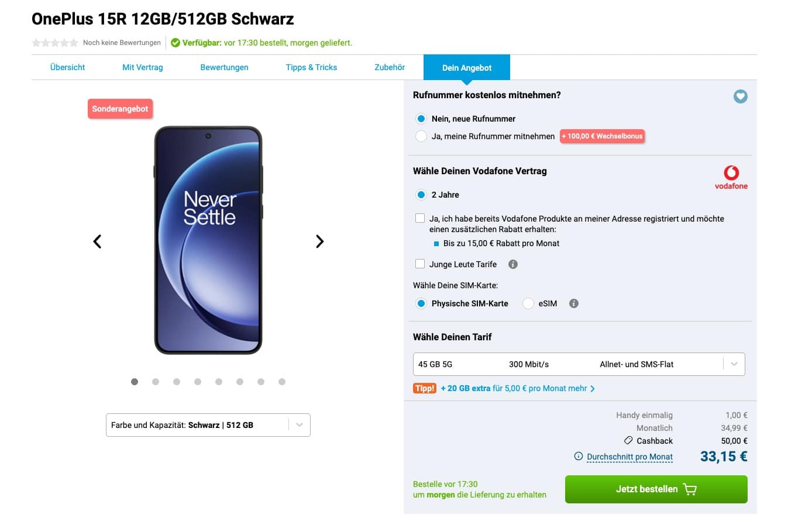Show the next phone image arrow
Image resolution: width=812 pixels, height=525 pixels.
[319, 241]
